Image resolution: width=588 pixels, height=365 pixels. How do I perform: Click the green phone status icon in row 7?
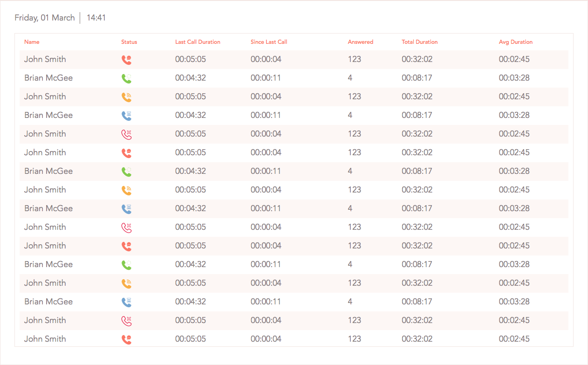click(x=126, y=172)
